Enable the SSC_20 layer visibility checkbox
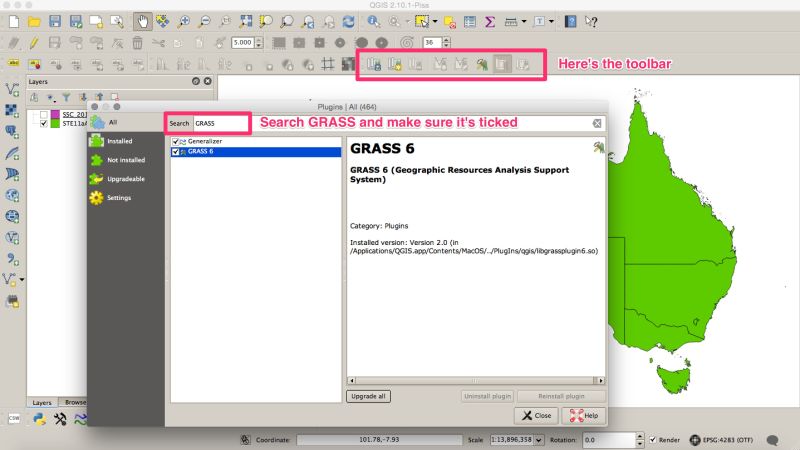Image resolution: width=800 pixels, height=450 pixels. pyautogui.click(x=43, y=114)
